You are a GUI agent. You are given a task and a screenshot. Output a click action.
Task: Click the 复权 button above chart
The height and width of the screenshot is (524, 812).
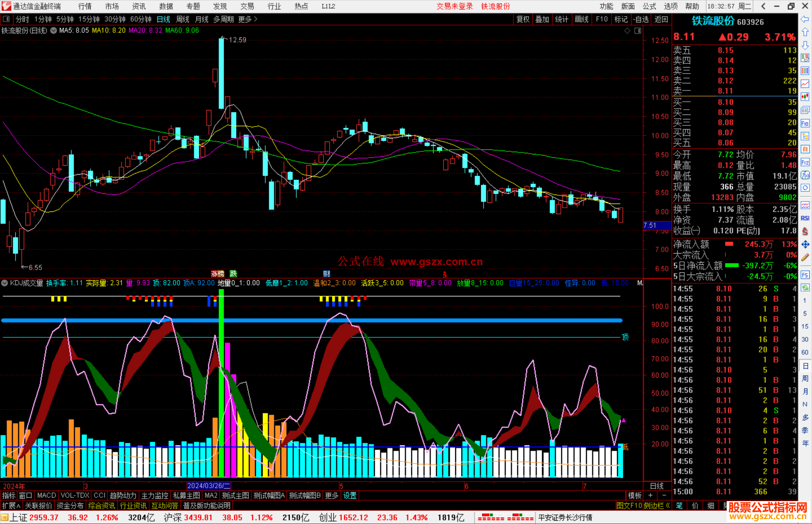point(523,19)
